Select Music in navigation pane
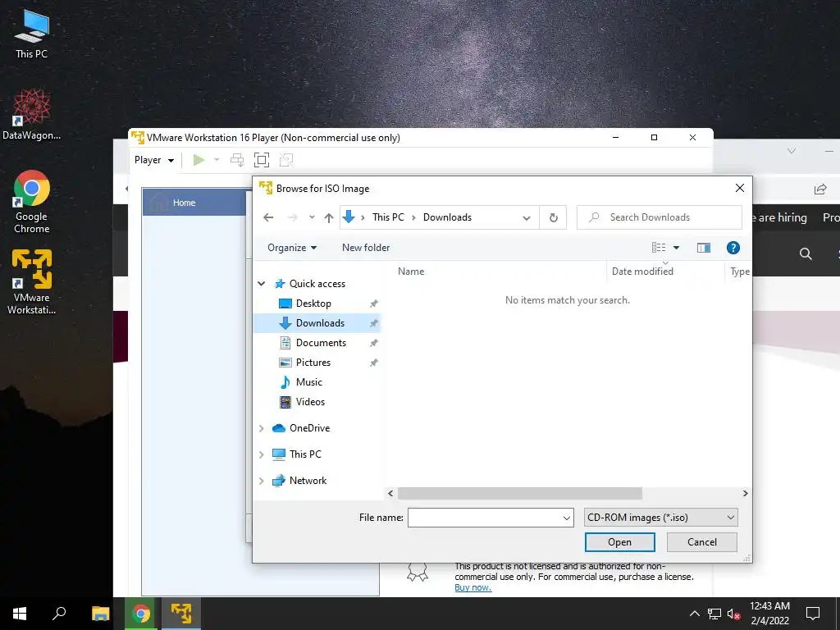The height and width of the screenshot is (630, 840). [308, 382]
